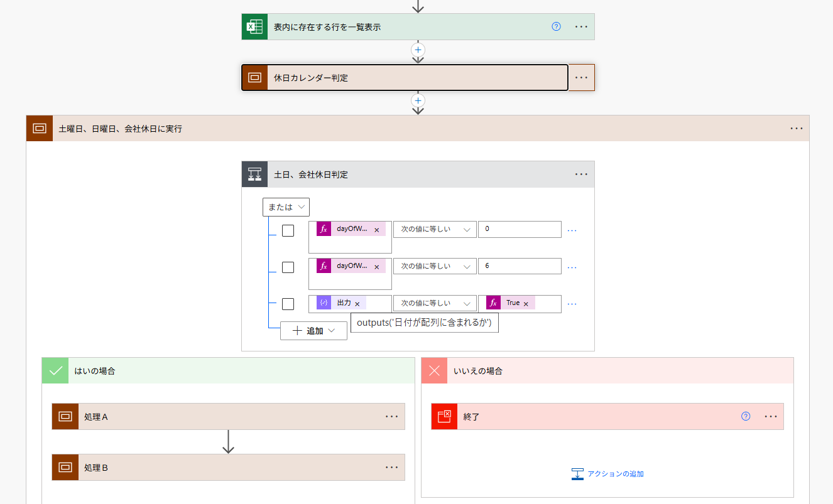Insert step below 休日カレンダー判定

pos(418,100)
